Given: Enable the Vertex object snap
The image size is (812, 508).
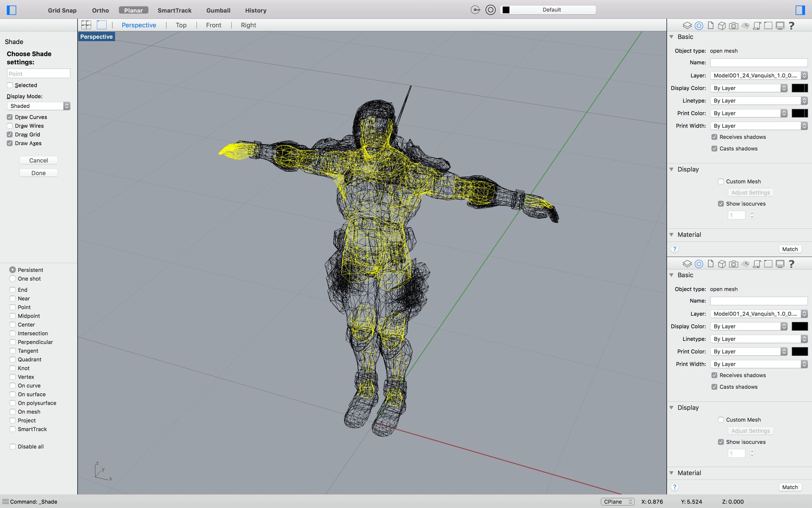Looking at the screenshot, I should pos(13,377).
